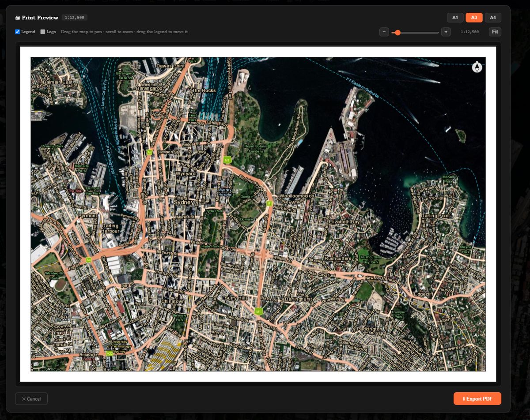Image resolution: width=530 pixels, height=420 pixels.
Task: Click the Darling Point label
Action: (x=435, y=216)
